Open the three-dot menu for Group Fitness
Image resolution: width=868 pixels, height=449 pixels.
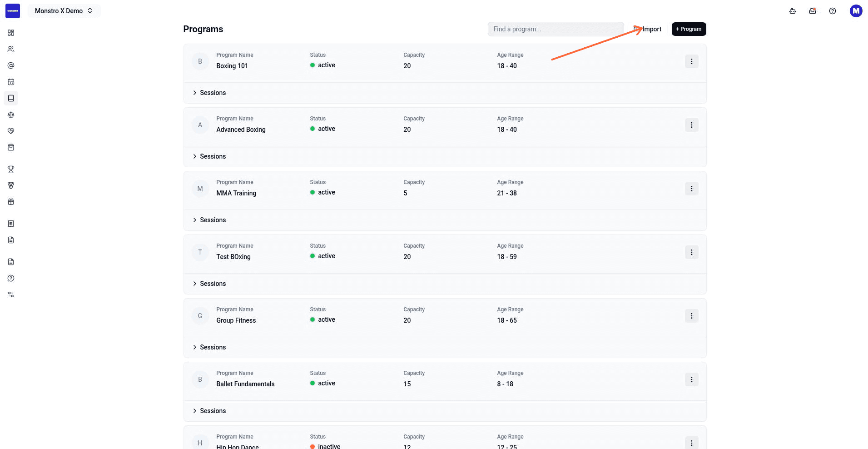(692, 316)
